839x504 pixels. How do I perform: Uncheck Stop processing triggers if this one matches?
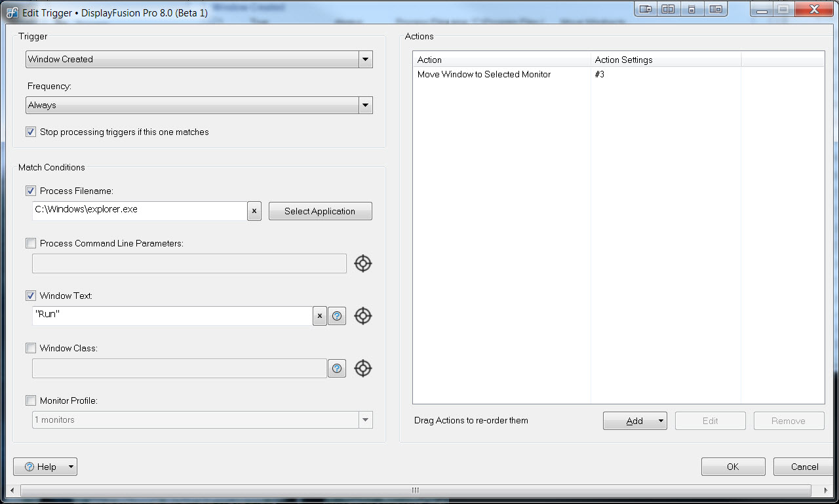[x=31, y=132]
